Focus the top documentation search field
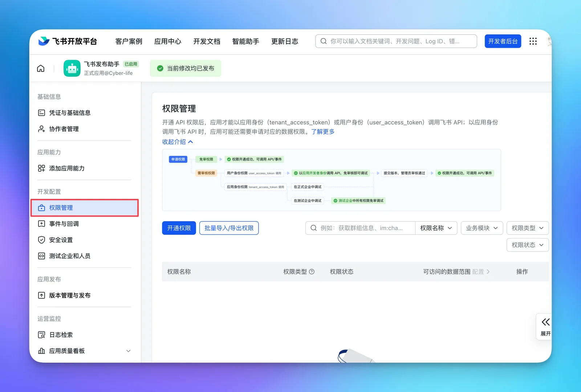The height and width of the screenshot is (392, 581). point(396,41)
